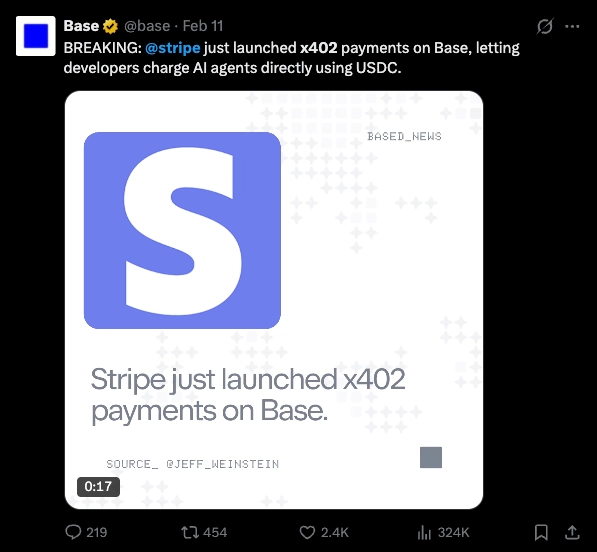Repost using the retweet arrows icon

pos(190,532)
